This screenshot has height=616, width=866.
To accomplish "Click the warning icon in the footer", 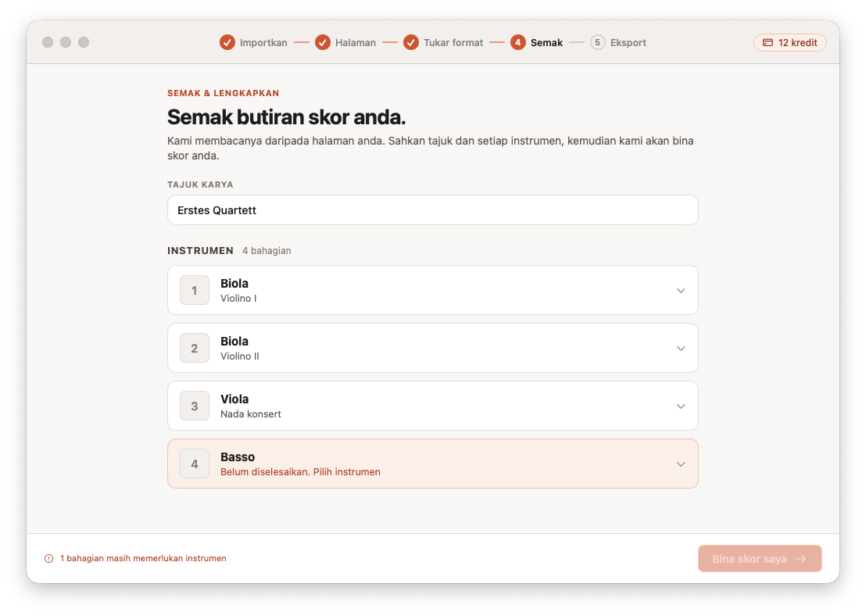I will pyautogui.click(x=48, y=559).
